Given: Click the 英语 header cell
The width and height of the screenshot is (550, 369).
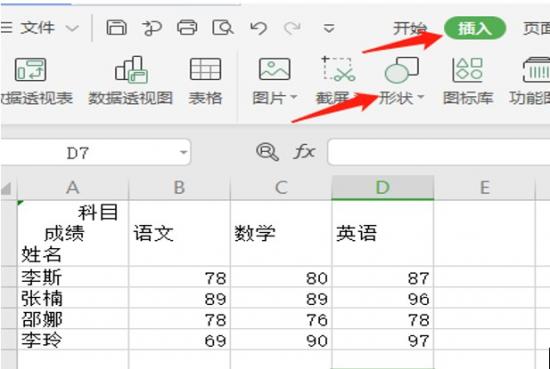Looking at the screenshot, I should [383, 233].
